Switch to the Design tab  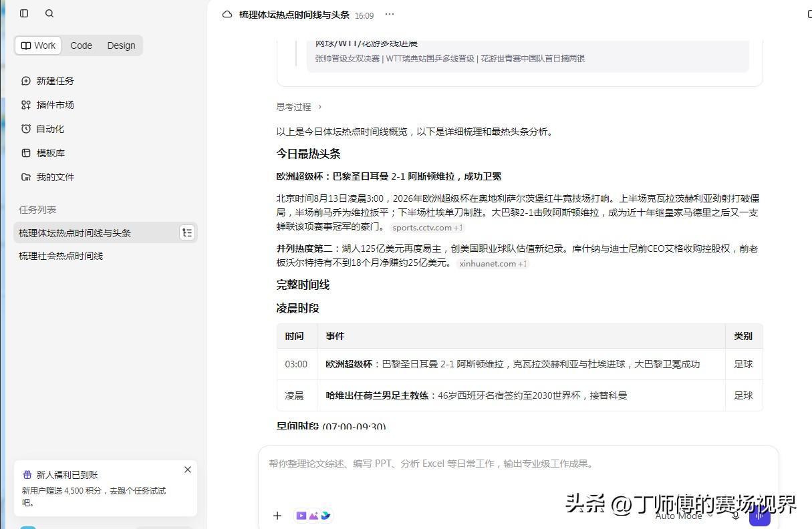coord(121,45)
